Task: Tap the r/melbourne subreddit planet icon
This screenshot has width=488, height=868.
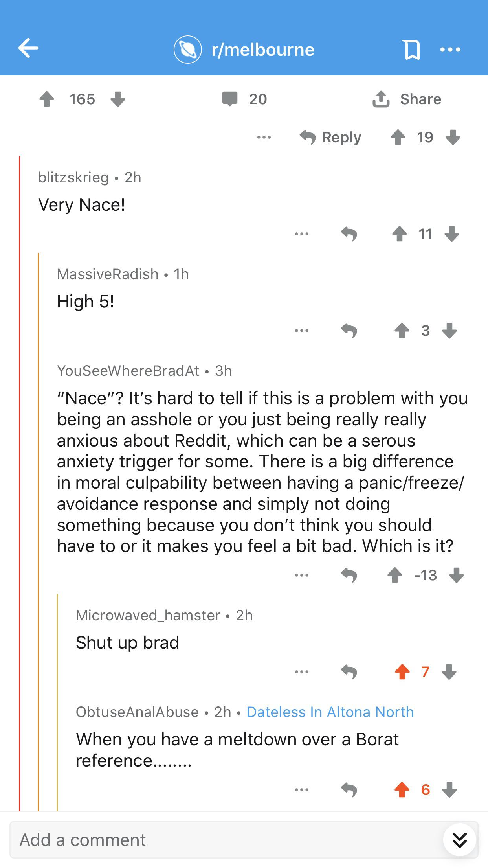Action: tap(188, 49)
